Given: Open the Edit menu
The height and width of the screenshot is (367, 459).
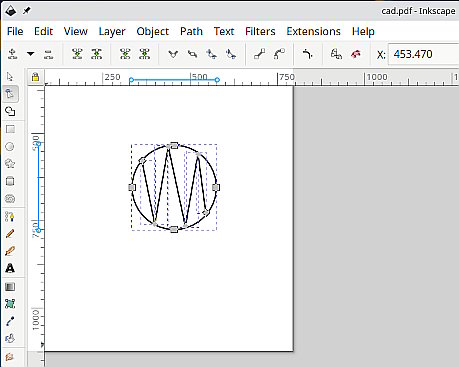Looking at the screenshot, I should tap(43, 31).
